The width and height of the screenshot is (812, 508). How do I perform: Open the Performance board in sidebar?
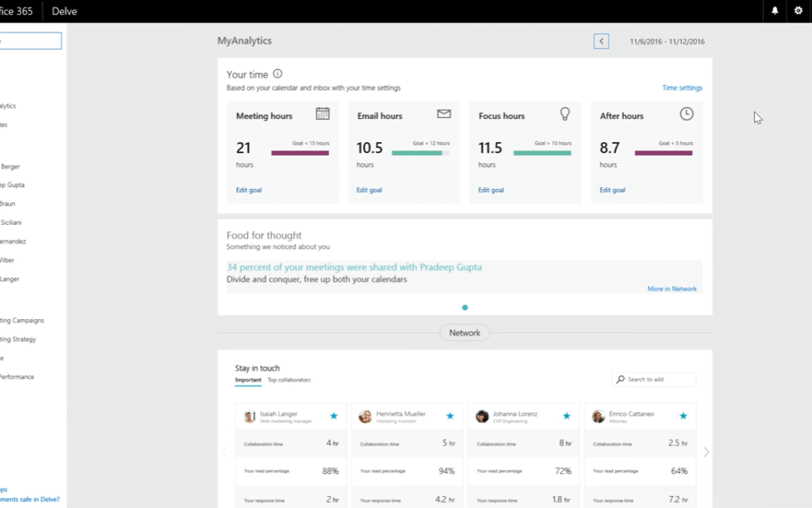[17, 377]
